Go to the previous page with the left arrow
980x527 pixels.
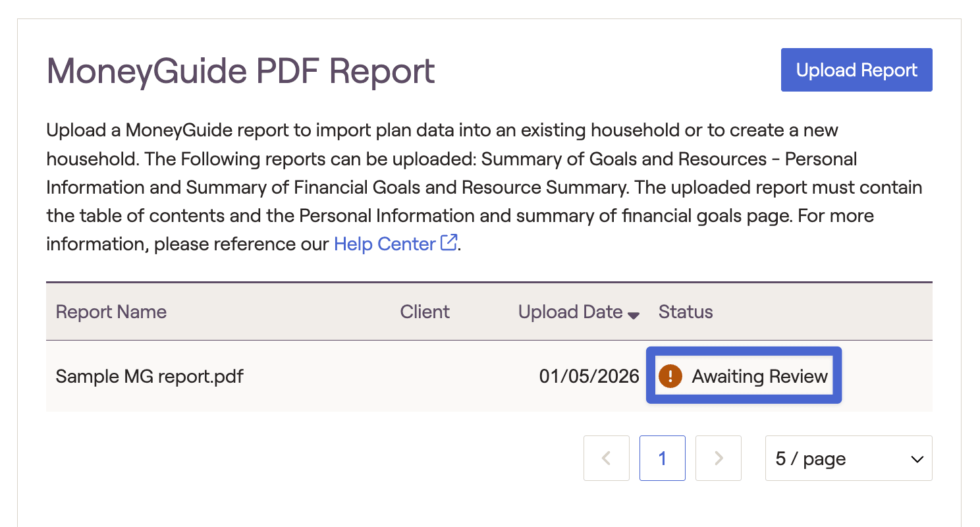tap(607, 458)
